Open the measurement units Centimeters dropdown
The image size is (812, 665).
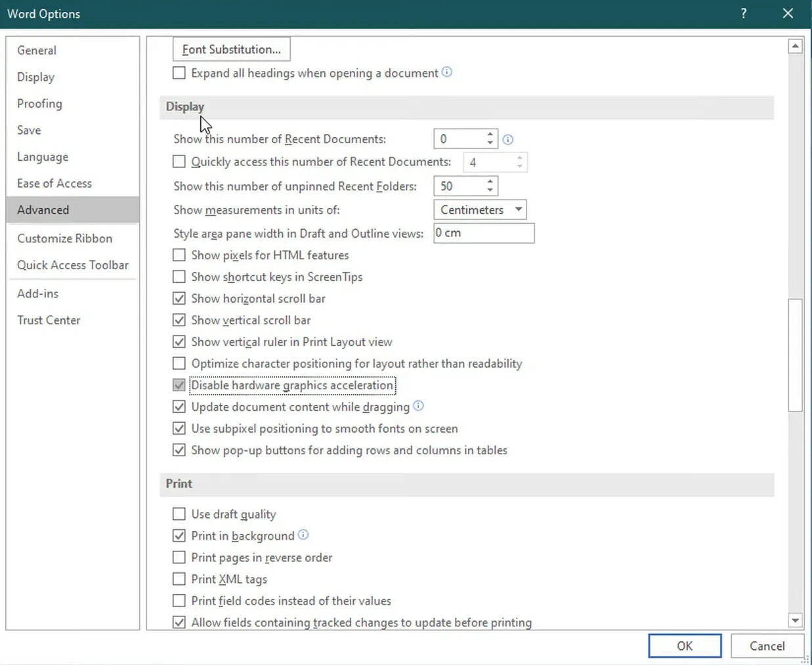tap(480, 209)
